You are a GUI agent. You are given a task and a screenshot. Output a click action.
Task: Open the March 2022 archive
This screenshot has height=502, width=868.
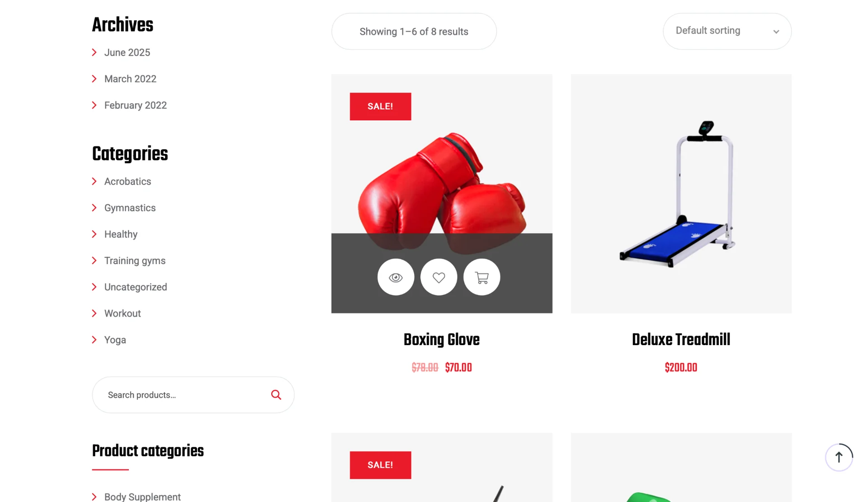[130, 79]
